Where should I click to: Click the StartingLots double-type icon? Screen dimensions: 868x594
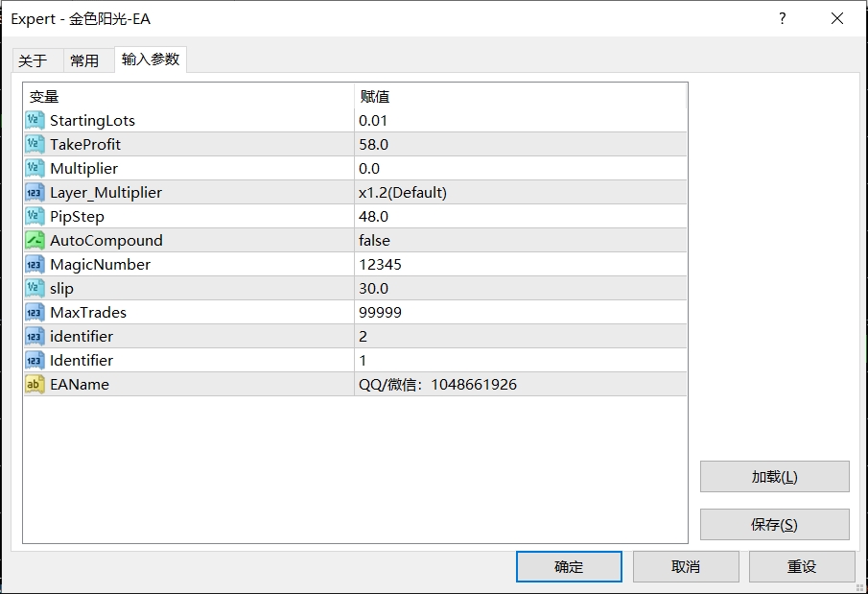[35, 120]
